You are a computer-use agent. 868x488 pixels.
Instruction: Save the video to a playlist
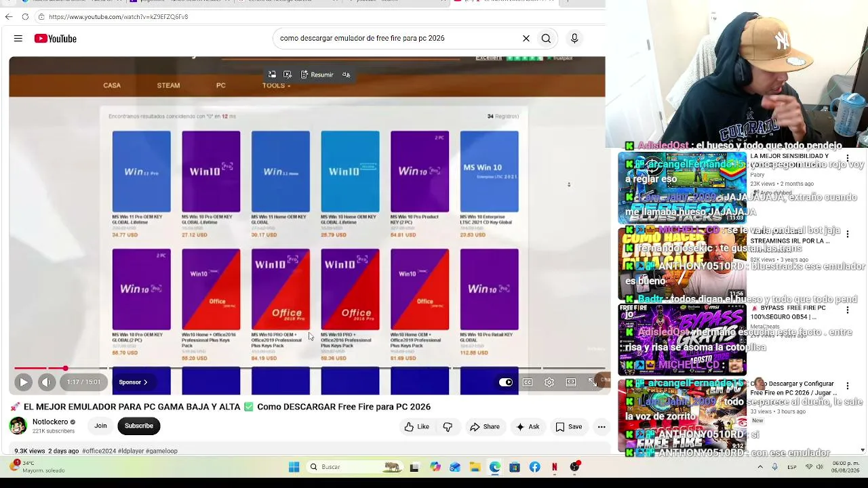pos(568,427)
